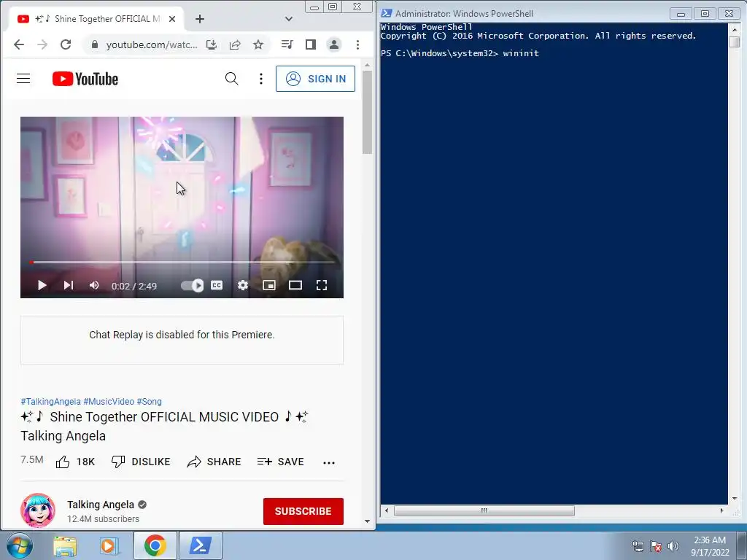Screen dimensions: 747x560
Task: Click the #MusicVideo hashtag
Action: pos(109,402)
